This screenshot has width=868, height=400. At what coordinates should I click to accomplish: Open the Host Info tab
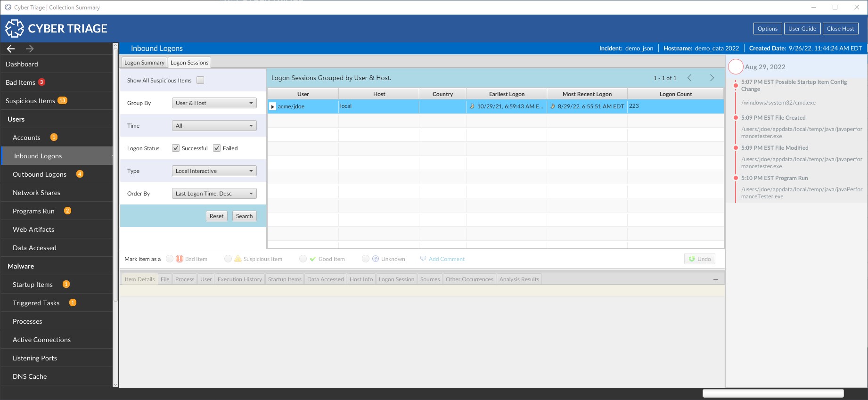coord(361,279)
